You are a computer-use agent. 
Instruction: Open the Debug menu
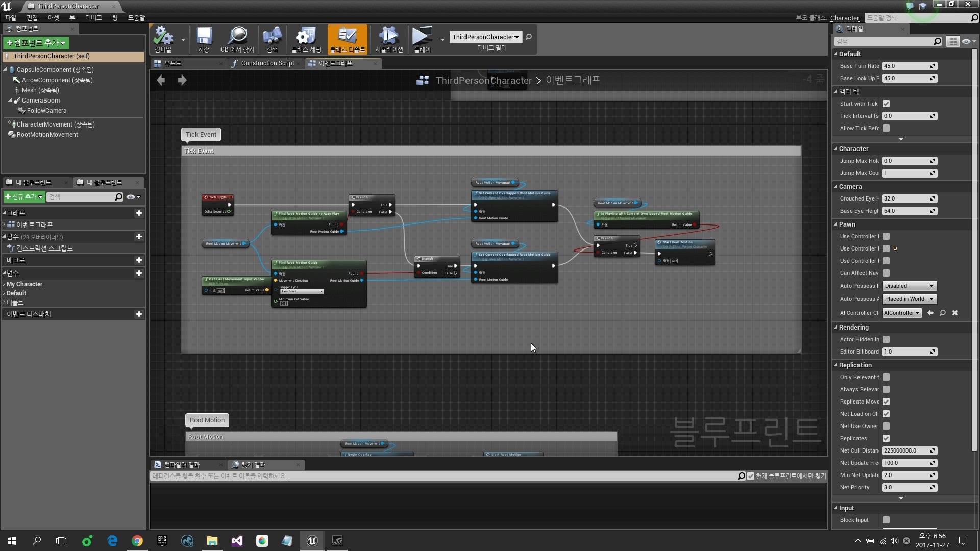click(94, 18)
